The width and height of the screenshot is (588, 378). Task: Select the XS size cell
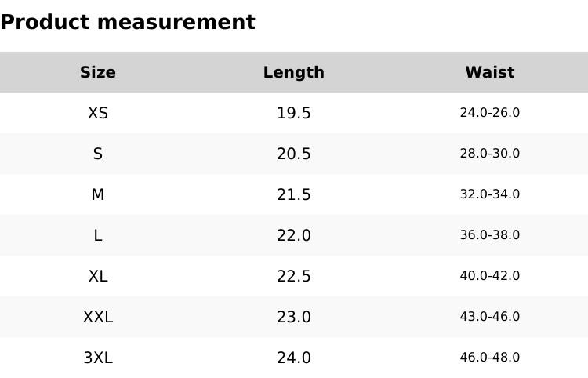[98, 113]
